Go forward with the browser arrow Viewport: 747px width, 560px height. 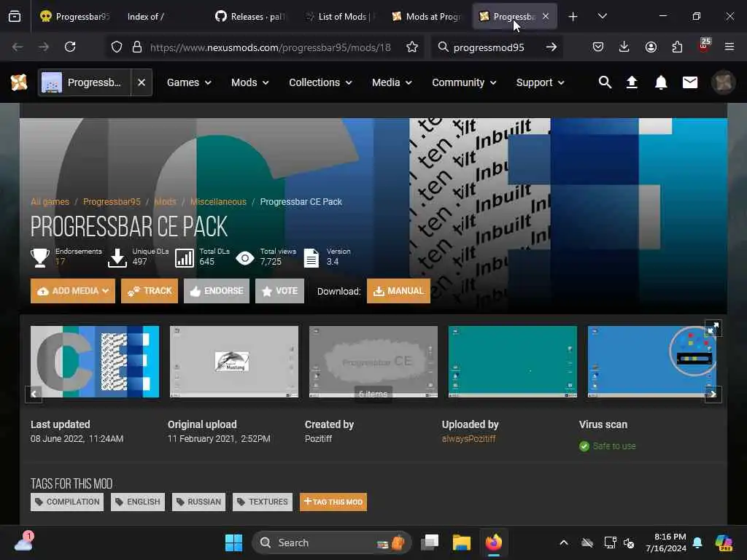44,47
